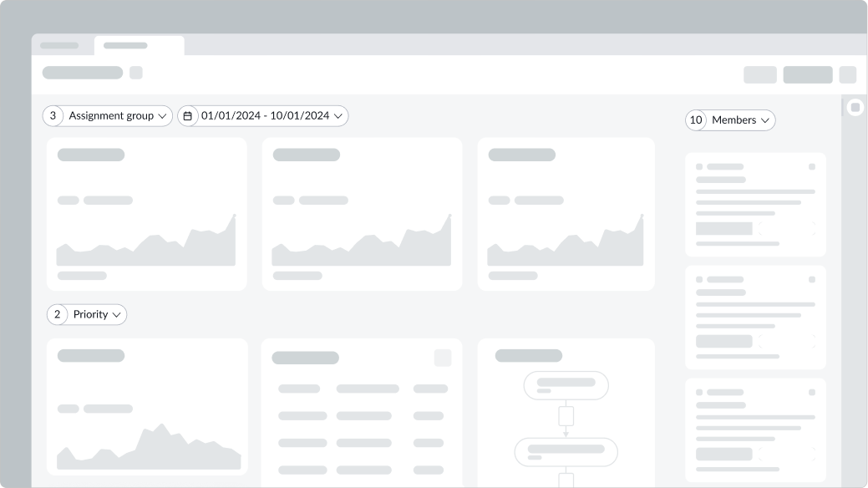Viewport: 868px width, 488px height.
Task: Click the icon at the top right of the toolbar
Action: [x=848, y=74]
